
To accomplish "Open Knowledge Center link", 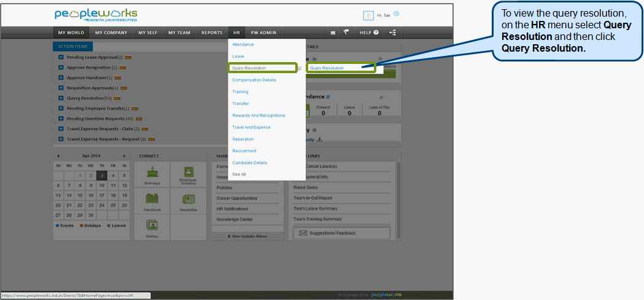I will click(235, 219).
